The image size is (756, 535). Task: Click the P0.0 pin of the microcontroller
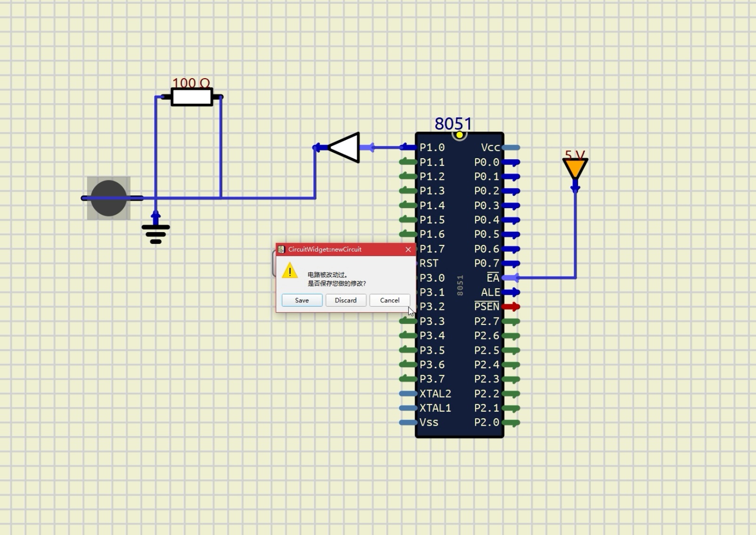(x=511, y=162)
